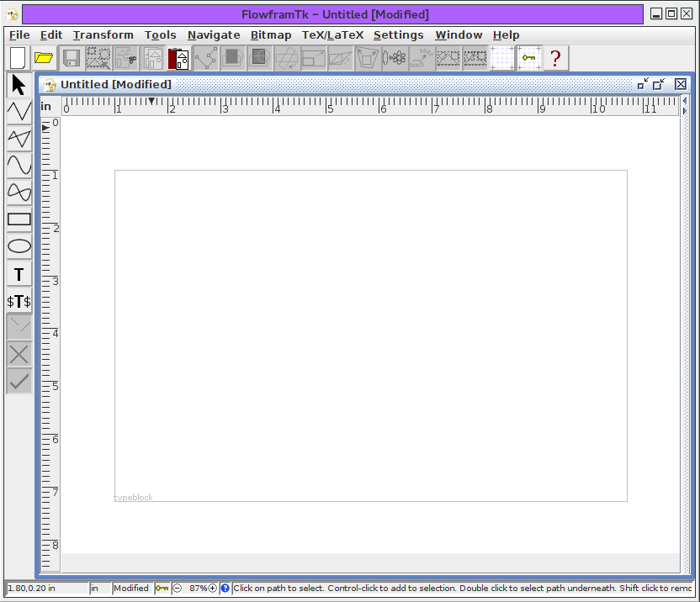
Task: Toggle the grid lock key in status bar
Action: tap(162, 589)
